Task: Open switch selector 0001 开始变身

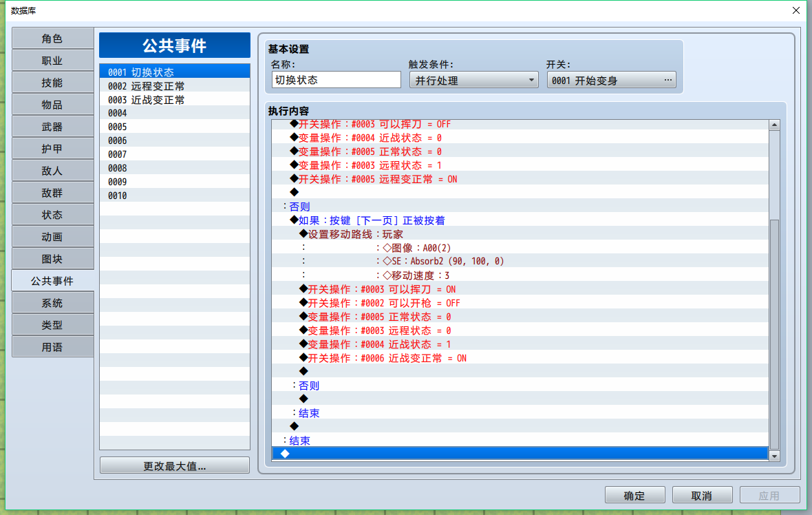Action: tap(612, 81)
